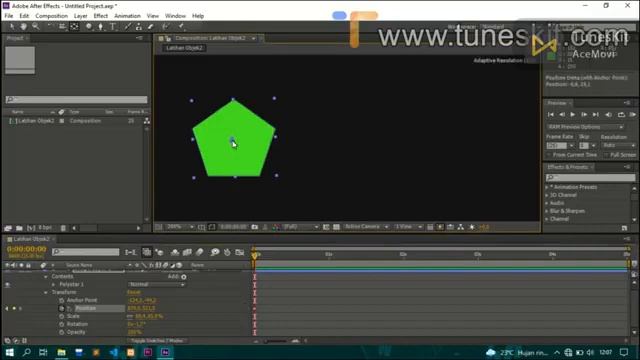Click the Reset link for Transform
This screenshot has height=360, width=640.
[x=133, y=293]
